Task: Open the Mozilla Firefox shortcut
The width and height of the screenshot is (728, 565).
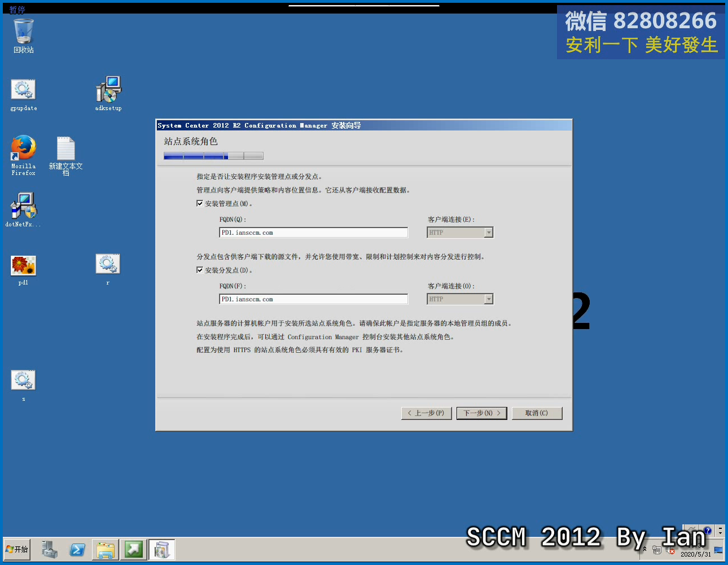Action: pyautogui.click(x=23, y=155)
